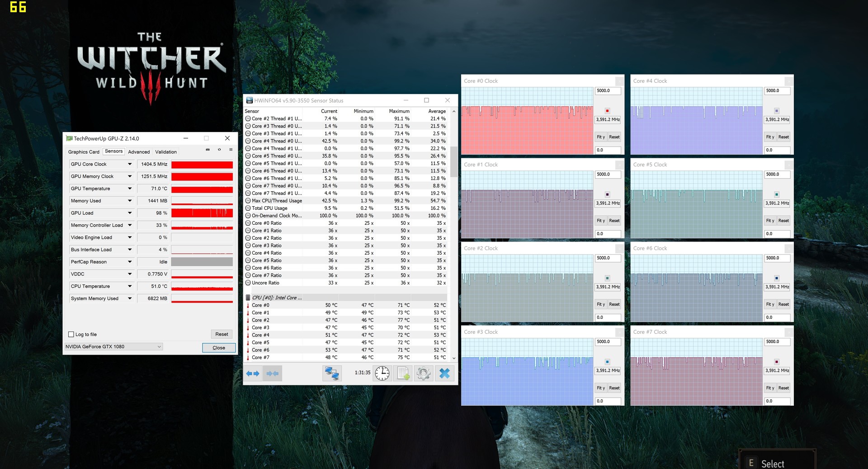Open the GPU Core Clock sensor dropdown

(130, 164)
